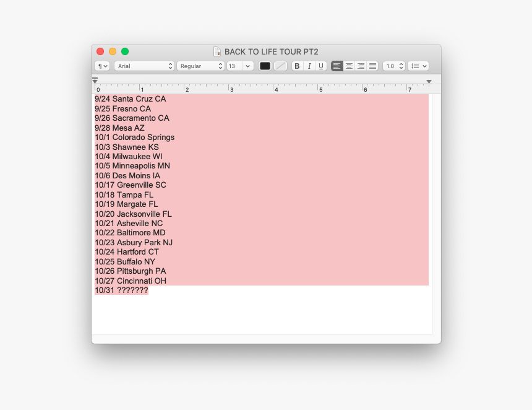532x410 pixels.
Task: Select right text alignment
Action: (361, 66)
